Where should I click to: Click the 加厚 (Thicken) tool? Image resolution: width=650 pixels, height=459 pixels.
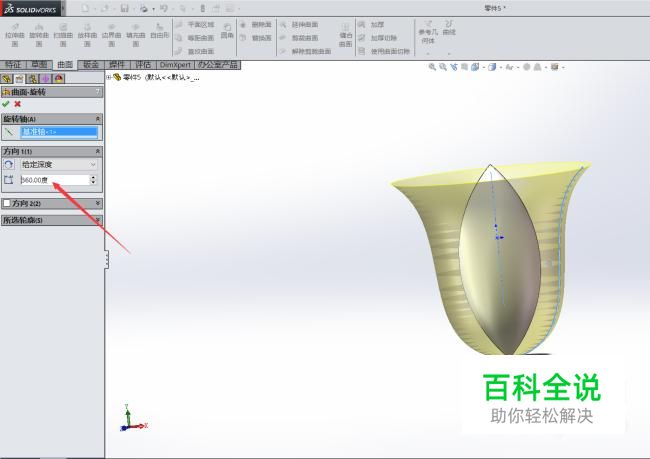(371, 25)
